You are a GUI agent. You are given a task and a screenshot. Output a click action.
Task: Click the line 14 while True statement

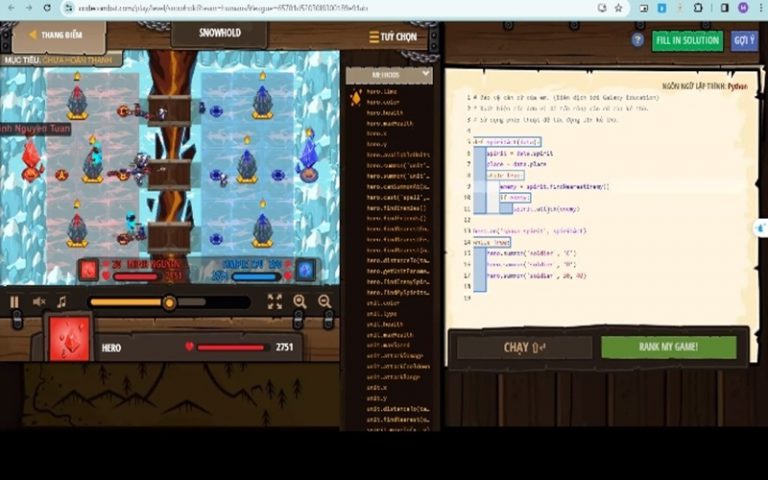[x=492, y=242]
